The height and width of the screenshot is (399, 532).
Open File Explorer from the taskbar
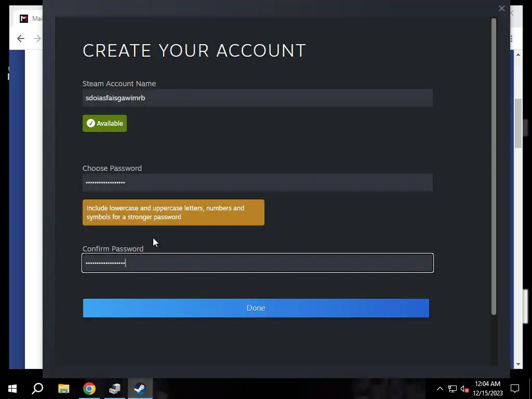63,389
